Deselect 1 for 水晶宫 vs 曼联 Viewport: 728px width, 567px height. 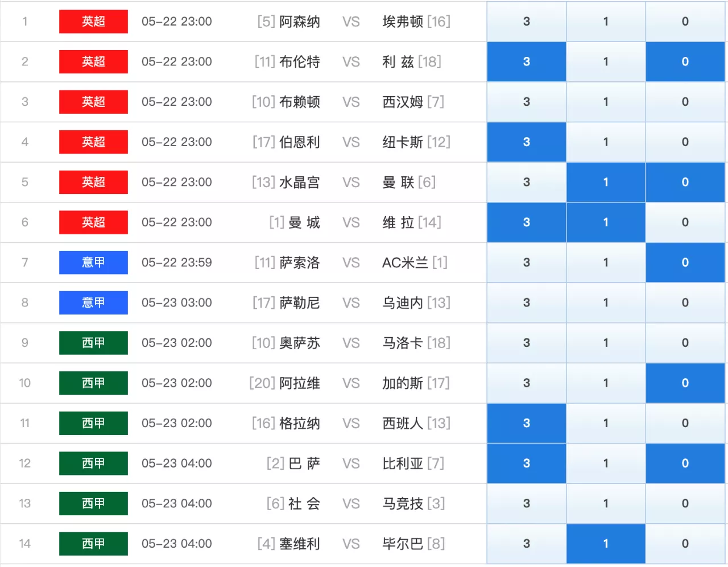click(x=606, y=182)
